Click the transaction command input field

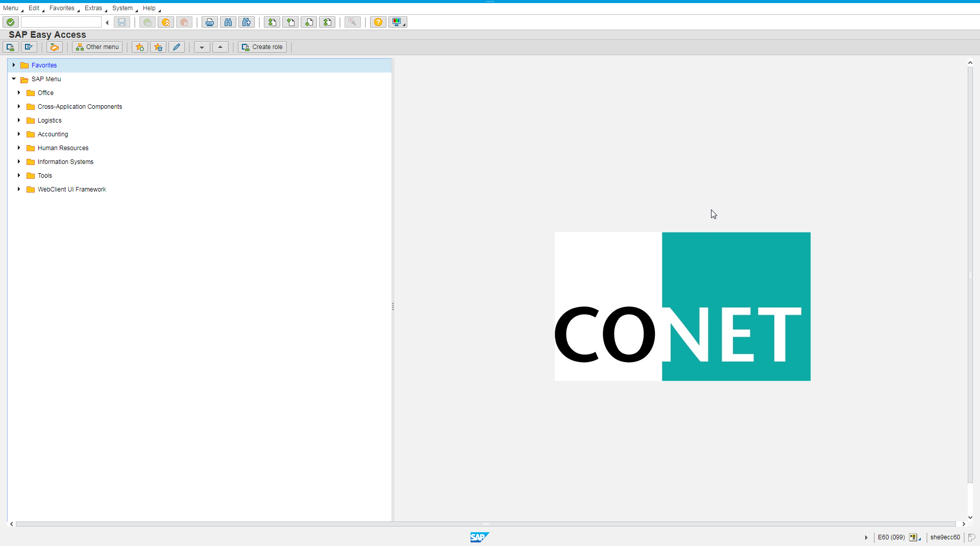point(61,22)
